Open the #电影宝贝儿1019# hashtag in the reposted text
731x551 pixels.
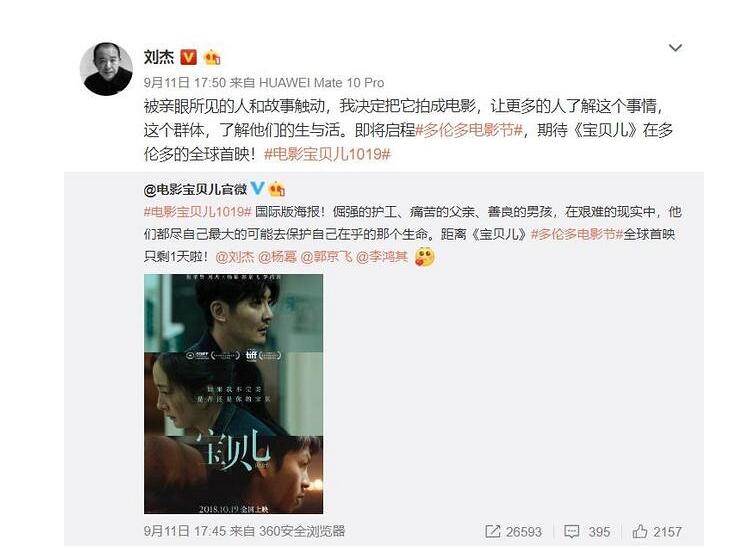[198, 212]
